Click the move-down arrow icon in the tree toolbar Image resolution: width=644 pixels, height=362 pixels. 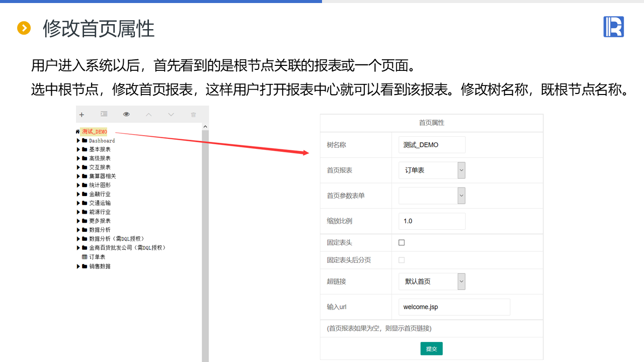click(171, 115)
